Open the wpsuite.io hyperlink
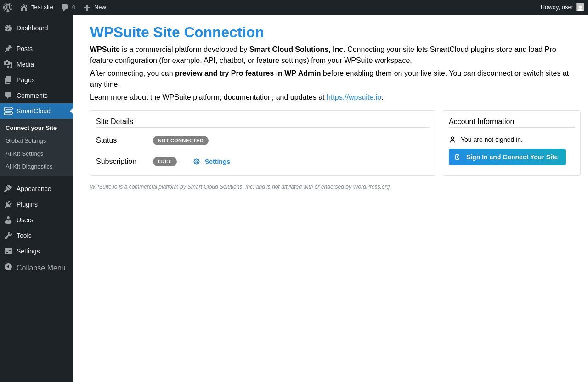 354,97
